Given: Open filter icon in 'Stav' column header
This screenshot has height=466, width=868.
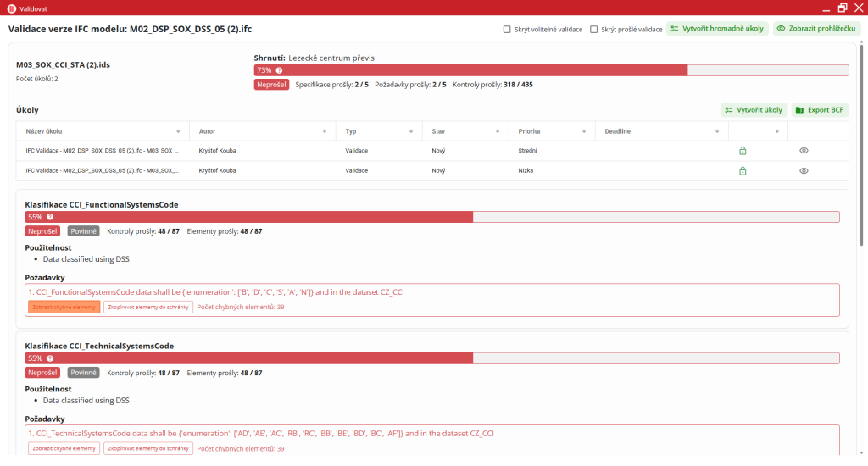Looking at the screenshot, I should click(x=497, y=131).
